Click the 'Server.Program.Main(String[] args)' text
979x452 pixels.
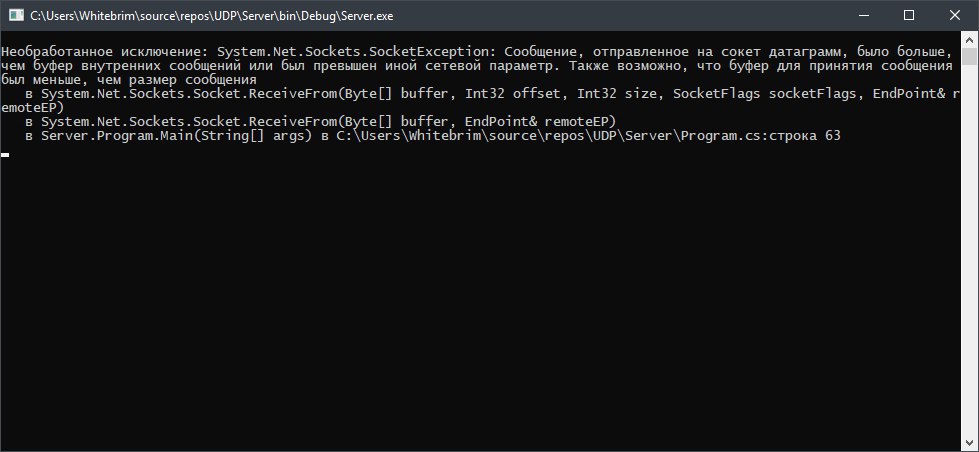pyautogui.click(x=176, y=135)
